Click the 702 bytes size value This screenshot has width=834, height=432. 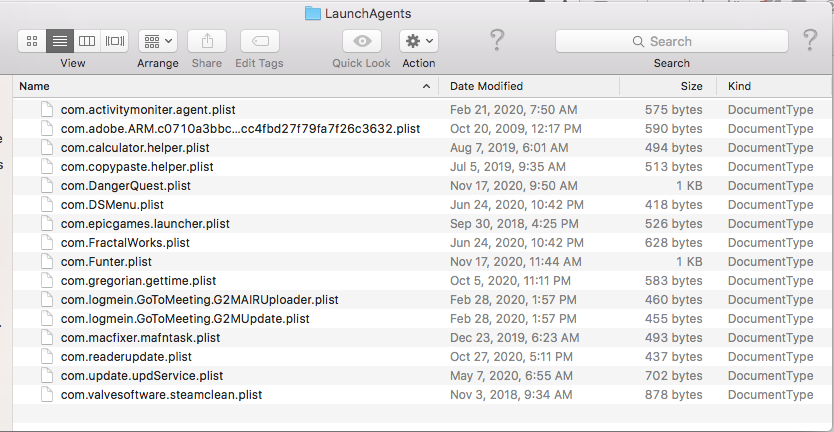(673, 376)
